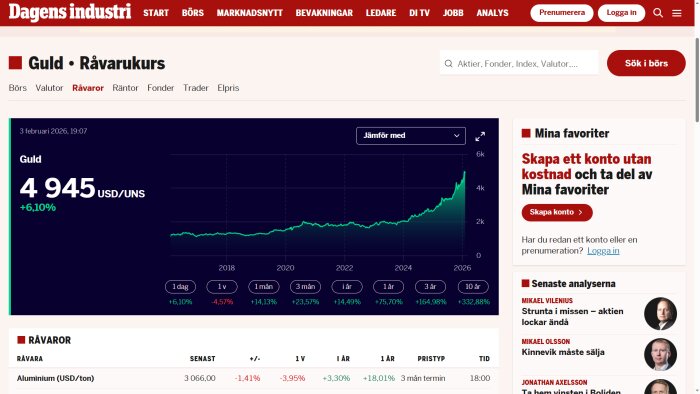Click Mikael Vilenius author photo
Screen dimensions: 700x394
pyautogui.click(x=660, y=314)
